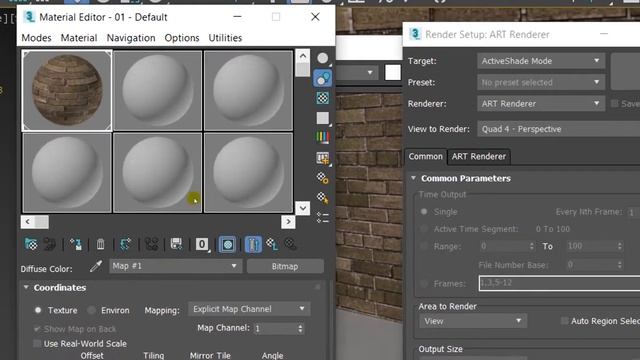Click Put Material to Scene icon
Screen dimensions: 640x360
50,244
